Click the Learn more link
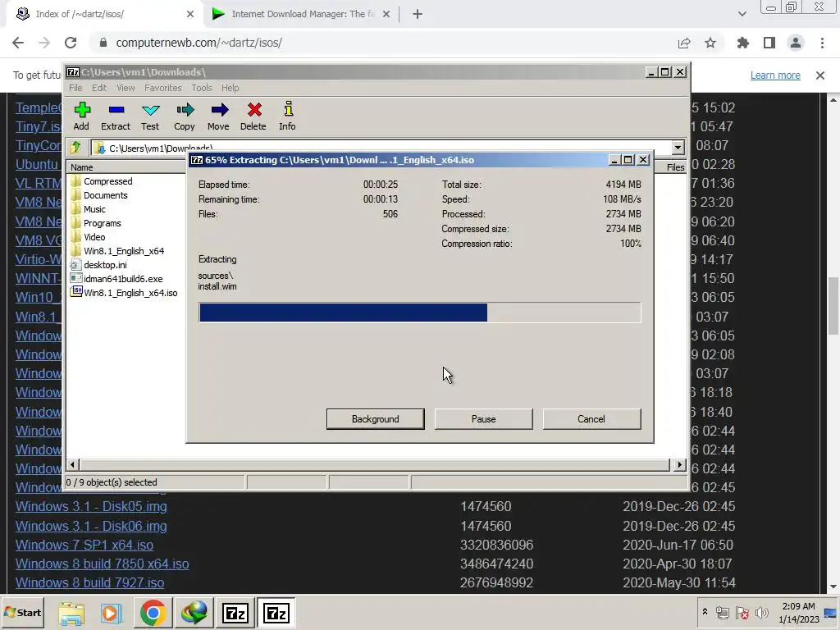Screen dimensions: 840x630 [x=775, y=75]
